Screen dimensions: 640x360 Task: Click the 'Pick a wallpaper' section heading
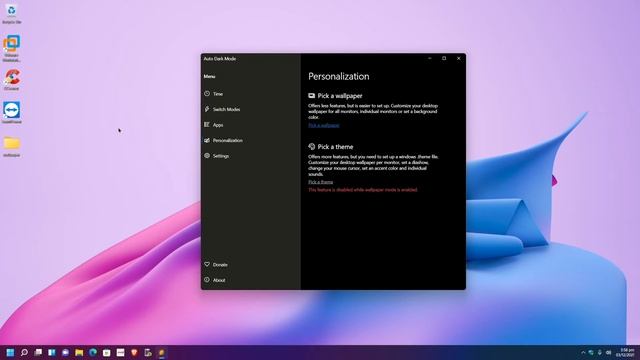click(x=335, y=96)
